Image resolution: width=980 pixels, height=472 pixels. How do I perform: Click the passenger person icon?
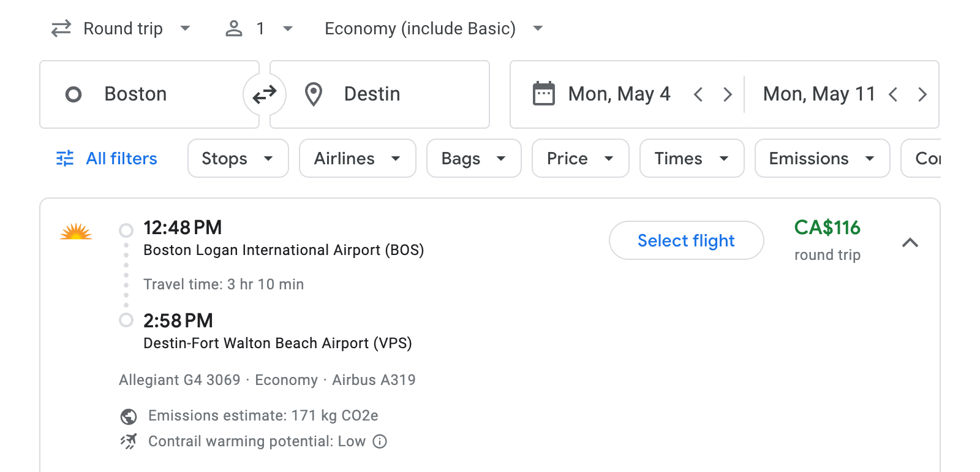coord(233,28)
